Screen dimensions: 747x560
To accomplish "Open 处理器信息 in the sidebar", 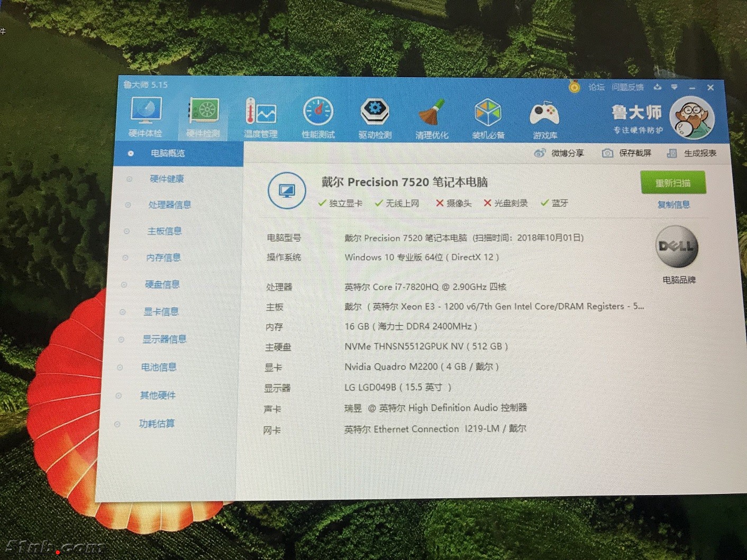I will (x=170, y=205).
